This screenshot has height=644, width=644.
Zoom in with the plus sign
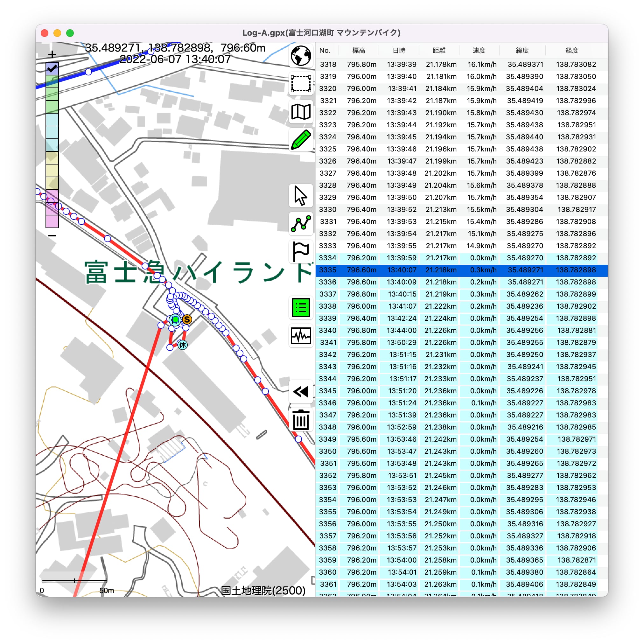click(x=52, y=54)
